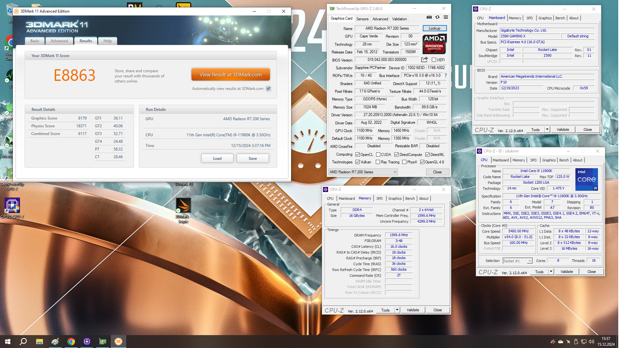
Task: Open CPUID CPU-Z desktop shortcut
Action: pos(12,208)
